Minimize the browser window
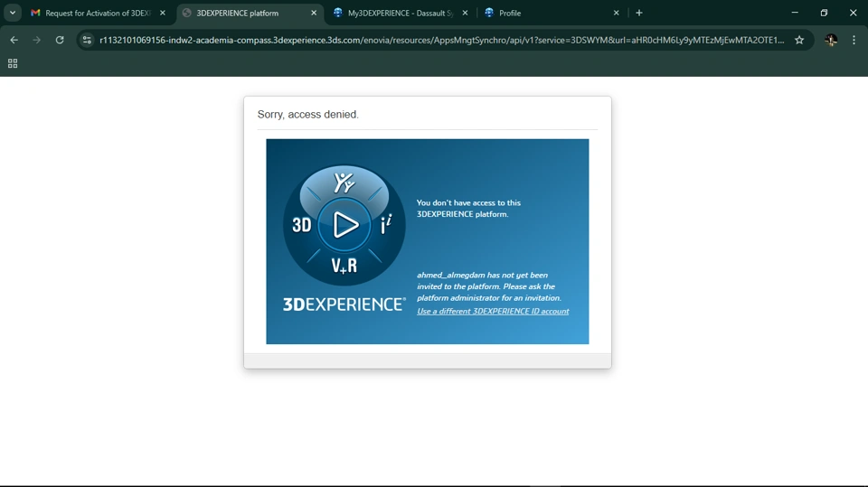The height and width of the screenshot is (487, 868). tap(795, 13)
